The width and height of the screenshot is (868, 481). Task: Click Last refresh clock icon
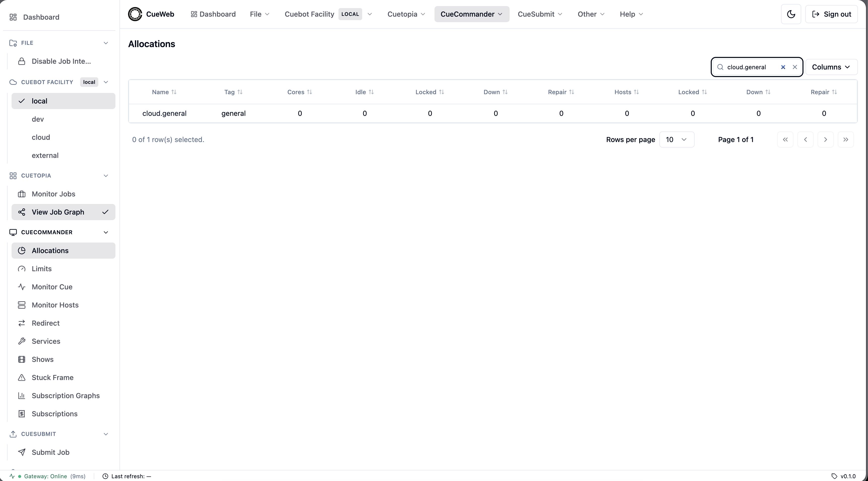tap(105, 476)
